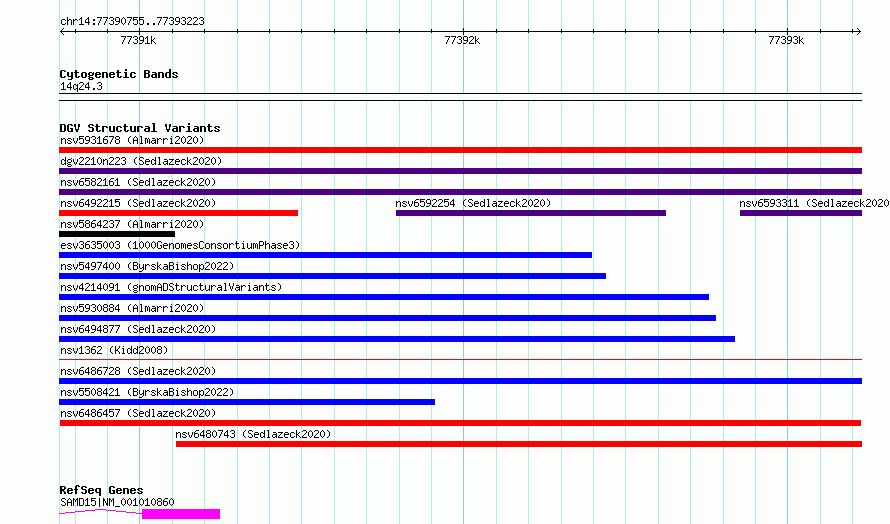Click the blue bar of nsv4214091
The height and width of the screenshot is (524, 890).
pos(384,297)
